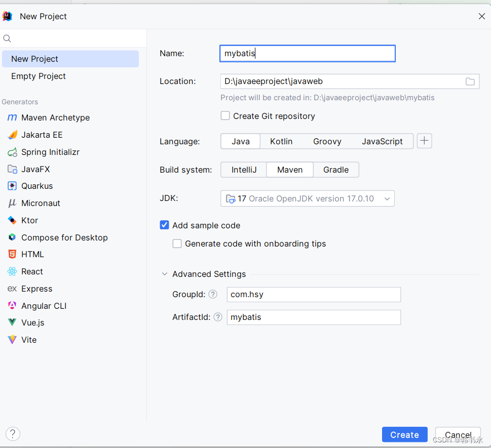
Task: Enable Create Git repository checkbox
Action: pyautogui.click(x=225, y=116)
